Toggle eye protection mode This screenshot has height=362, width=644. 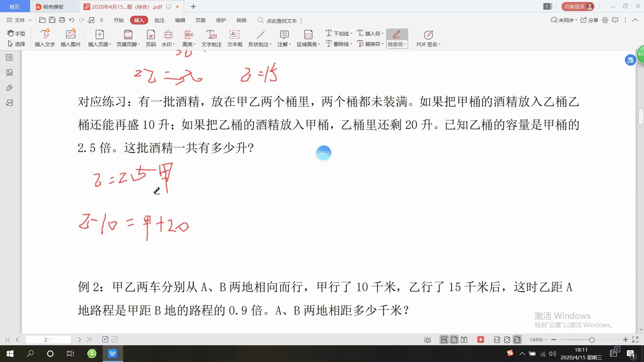[427, 340]
